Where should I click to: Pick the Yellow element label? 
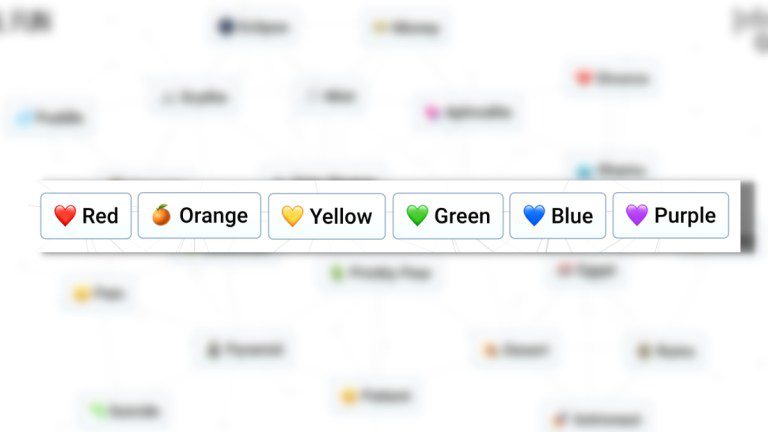pyautogui.click(x=341, y=216)
